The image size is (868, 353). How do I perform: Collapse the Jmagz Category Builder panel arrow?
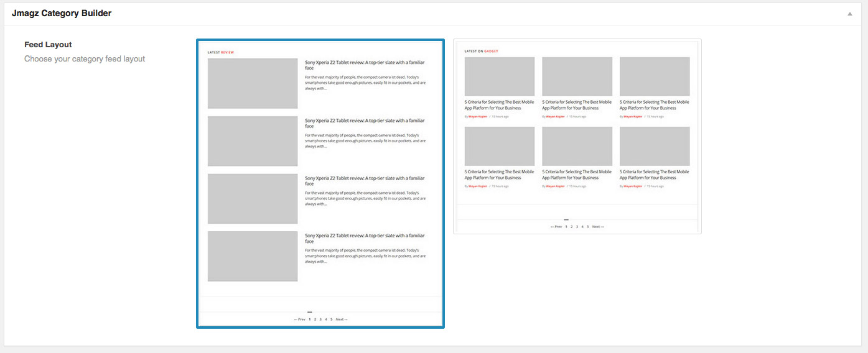(849, 14)
